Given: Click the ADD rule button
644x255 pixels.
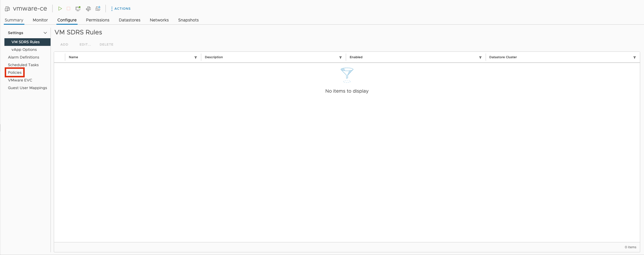Looking at the screenshot, I should point(64,44).
